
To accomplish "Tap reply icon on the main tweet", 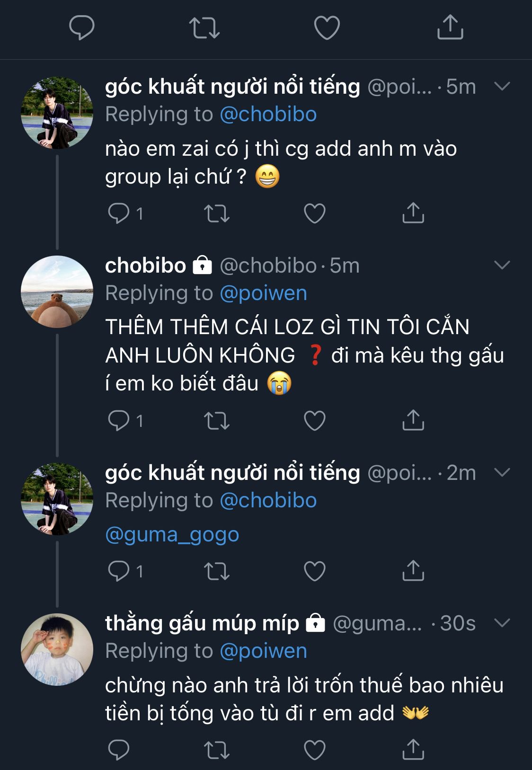I will (82, 27).
